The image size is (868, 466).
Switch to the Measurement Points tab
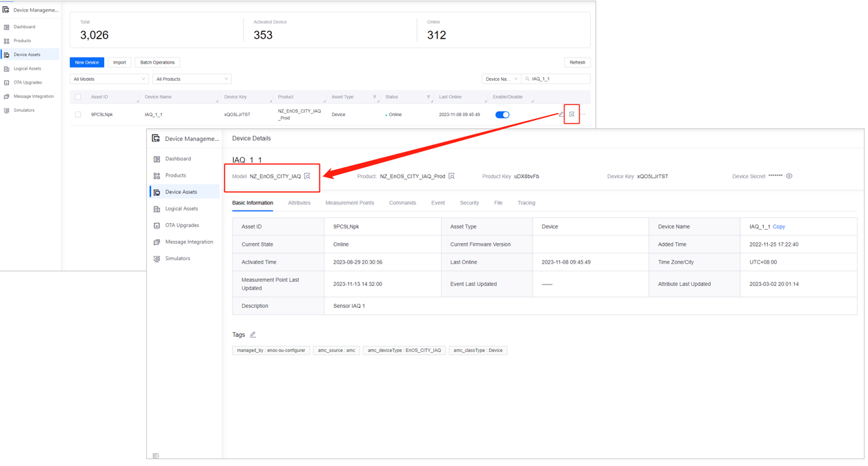[349, 203]
